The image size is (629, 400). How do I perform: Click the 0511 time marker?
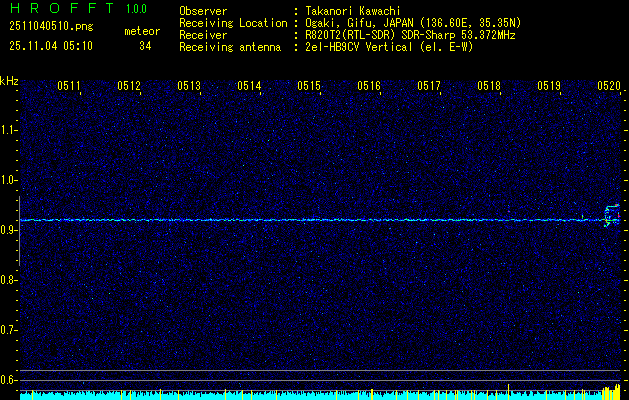click(x=69, y=87)
